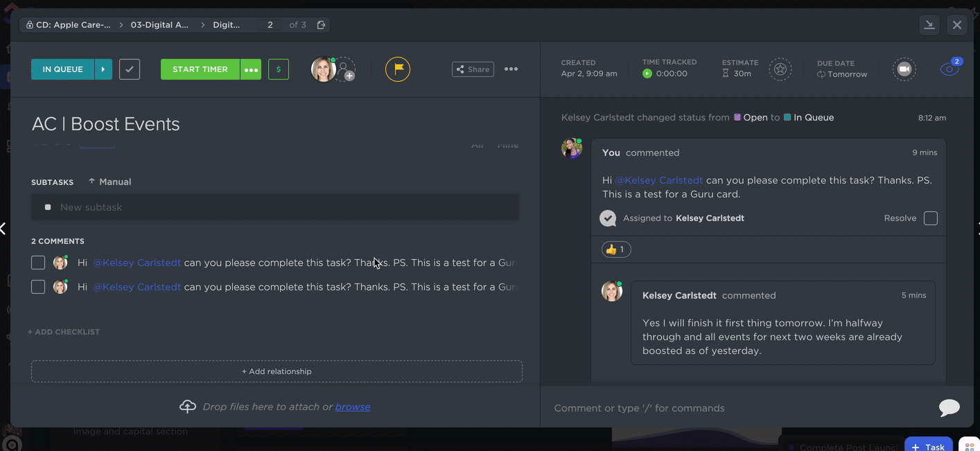Mark task complete with checkmark button
Image resolution: width=980 pixels, height=451 pixels.
pyautogui.click(x=130, y=69)
